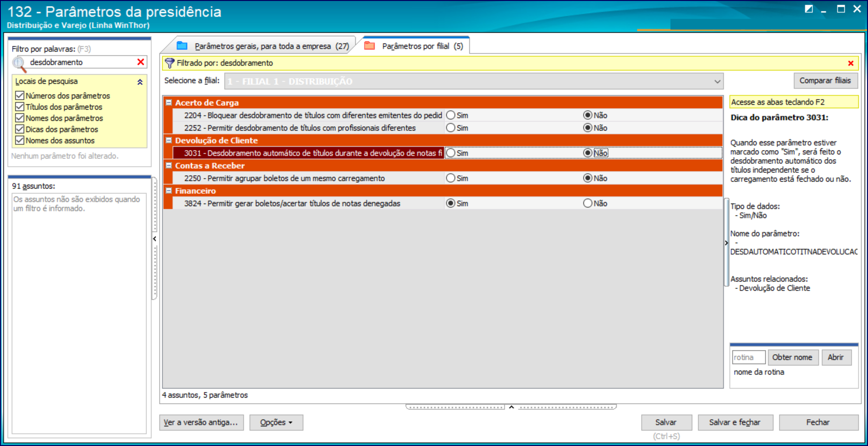868x446 pixels.
Task: Select Sim for parameter 2250
Action: [x=451, y=178]
